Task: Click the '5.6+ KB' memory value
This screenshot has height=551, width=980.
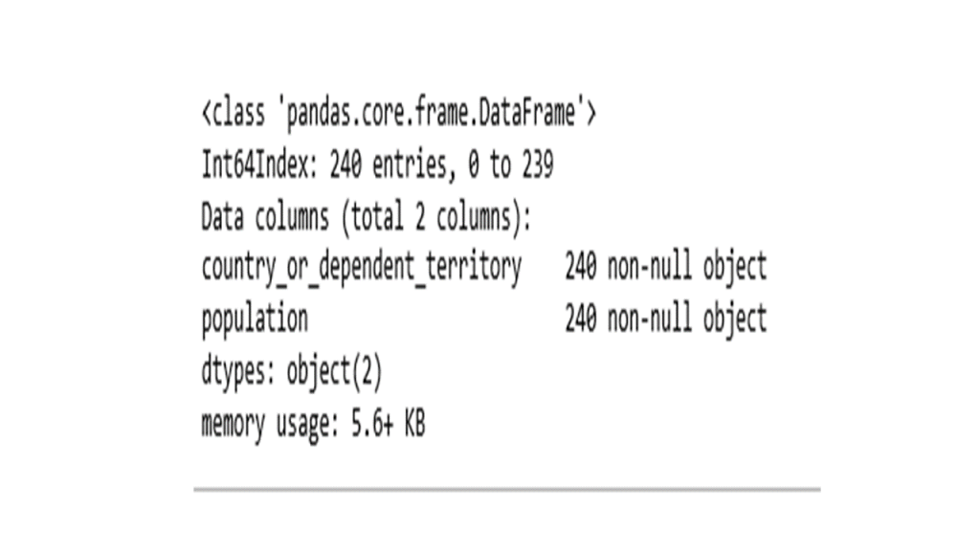Action: coord(389,424)
